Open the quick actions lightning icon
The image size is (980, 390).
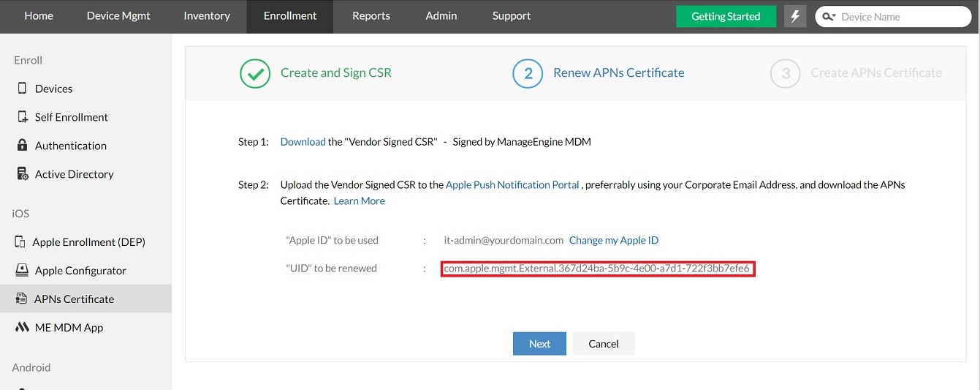pyautogui.click(x=795, y=16)
